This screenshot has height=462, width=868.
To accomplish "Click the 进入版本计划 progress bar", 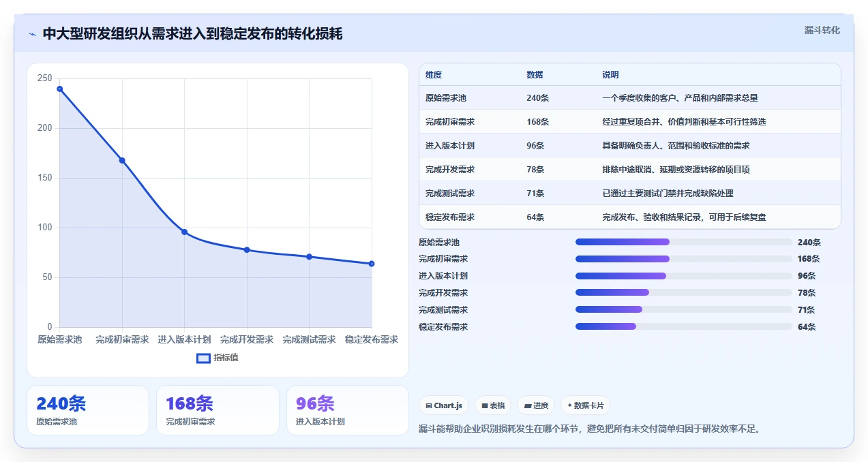I will click(x=684, y=276).
